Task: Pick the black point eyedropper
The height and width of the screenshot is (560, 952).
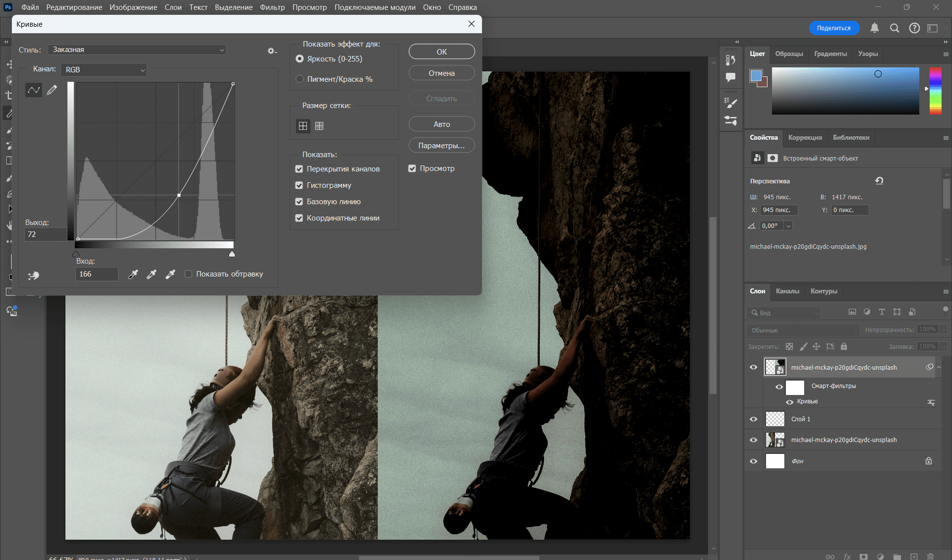Action: pyautogui.click(x=133, y=274)
